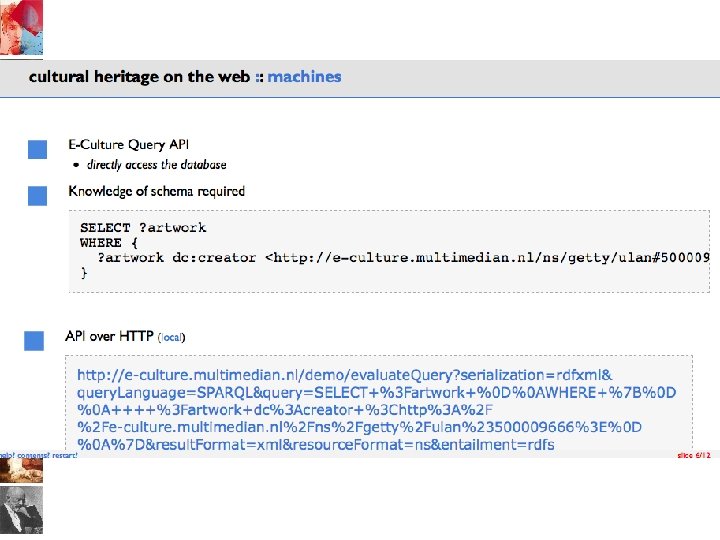The height and width of the screenshot is (540, 720).
Task: Click the 'slide 6/12' counter
Action: (x=693, y=454)
